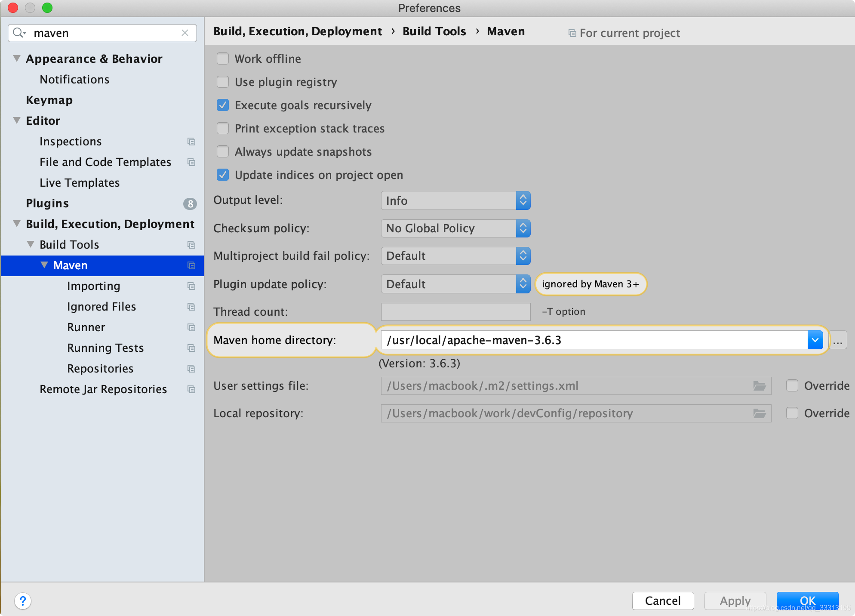The image size is (855, 616).
Task: Expand Maven home directory combo box
Action: pos(815,340)
